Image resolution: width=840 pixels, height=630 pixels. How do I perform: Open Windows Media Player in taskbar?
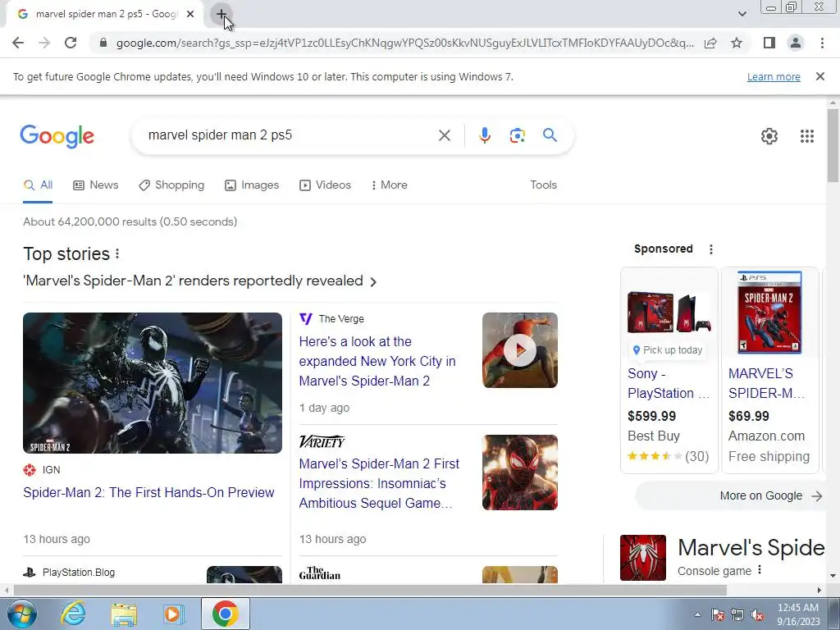coord(174,614)
